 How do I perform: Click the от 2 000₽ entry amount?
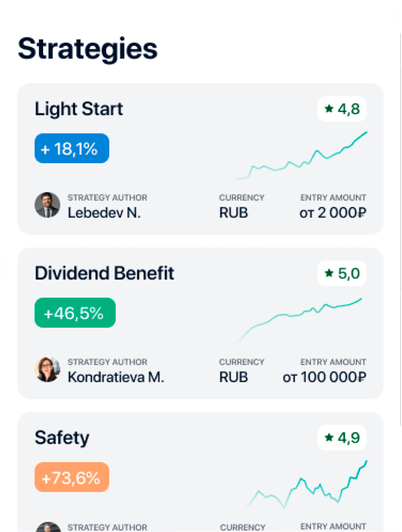tap(333, 212)
